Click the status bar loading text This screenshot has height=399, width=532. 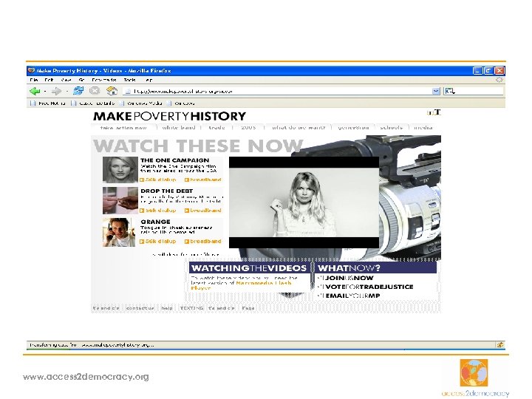pos(92,345)
